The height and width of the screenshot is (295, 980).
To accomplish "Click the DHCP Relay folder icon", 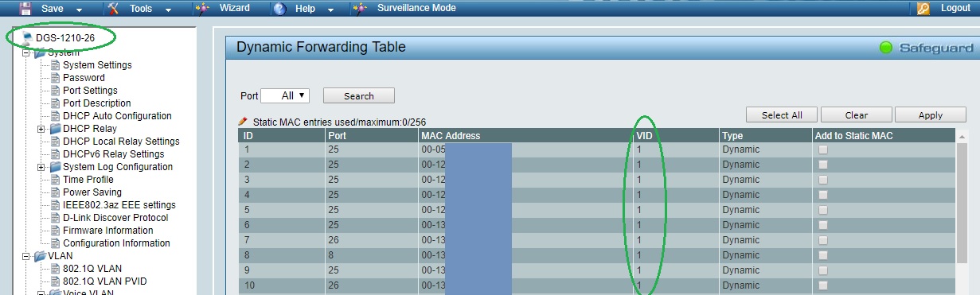I will [x=56, y=129].
